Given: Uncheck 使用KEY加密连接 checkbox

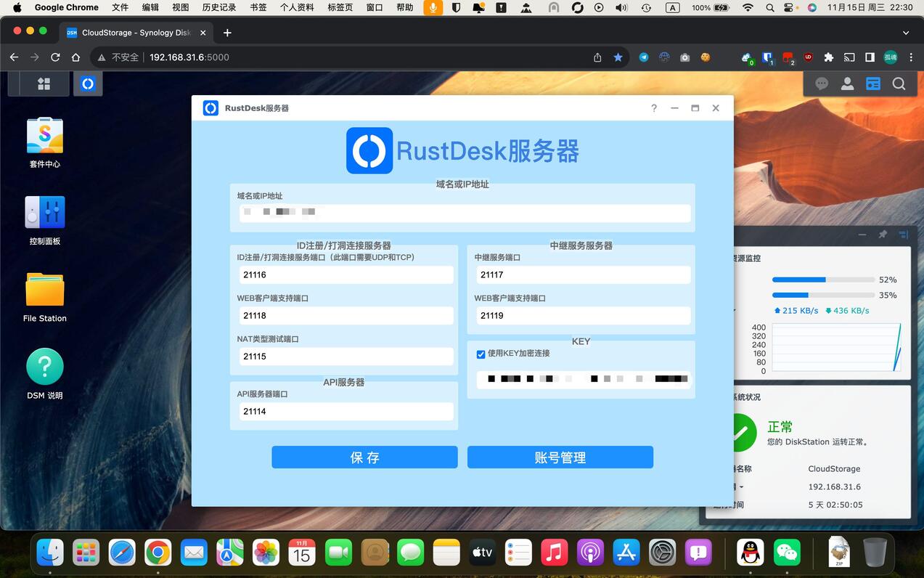Looking at the screenshot, I should pos(481,354).
